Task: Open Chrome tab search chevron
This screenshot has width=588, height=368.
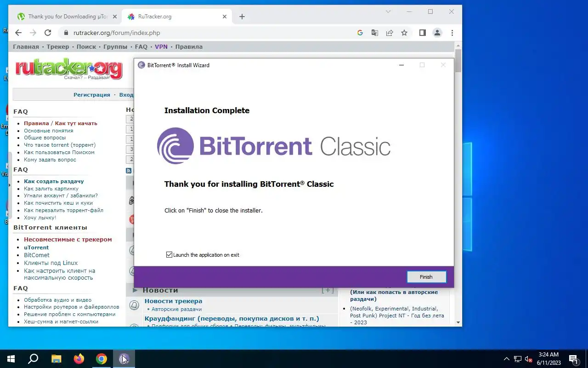Action: click(x=388, y=11)
